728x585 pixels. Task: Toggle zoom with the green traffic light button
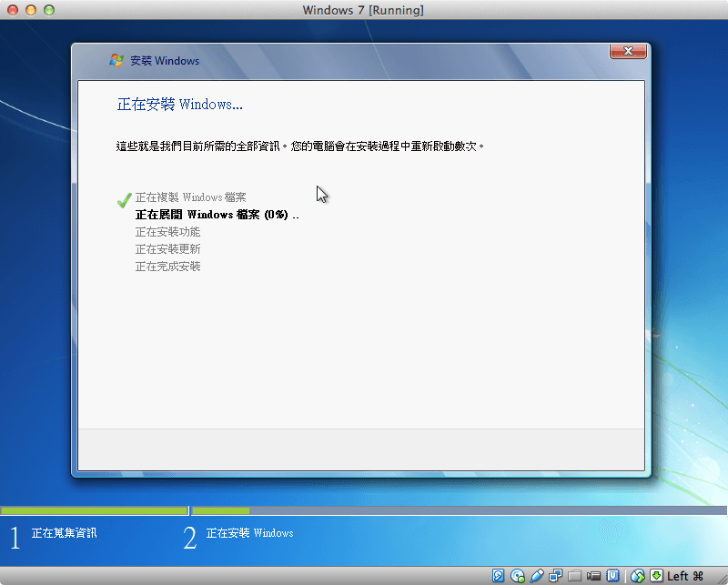point(47,10)
